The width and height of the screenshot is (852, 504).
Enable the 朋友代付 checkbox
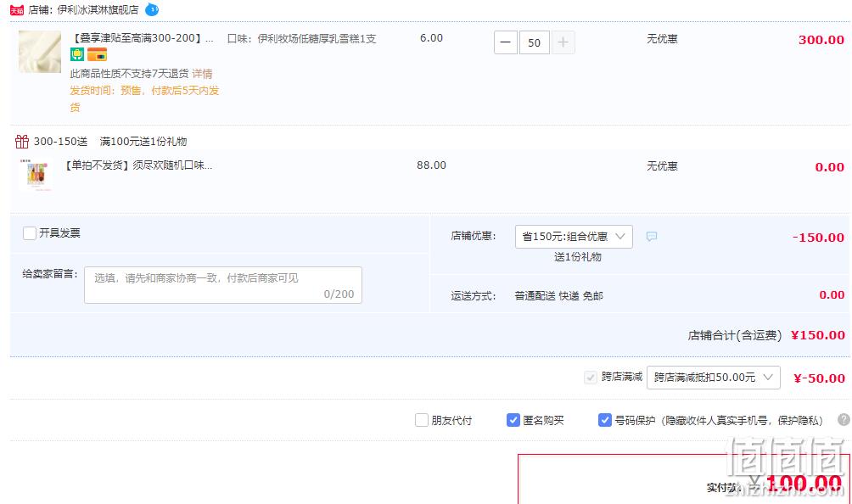point(422,420)
